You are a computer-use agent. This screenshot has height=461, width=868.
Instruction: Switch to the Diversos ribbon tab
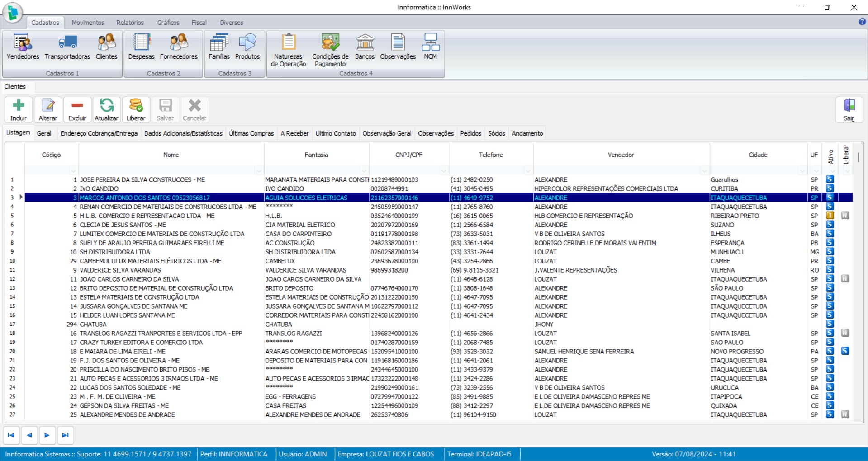pyautogui.click(x=232, y=23)
